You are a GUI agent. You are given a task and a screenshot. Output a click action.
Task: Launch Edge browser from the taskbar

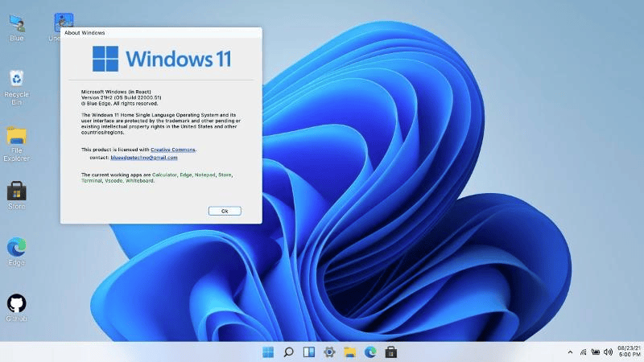tap(370, 352)
